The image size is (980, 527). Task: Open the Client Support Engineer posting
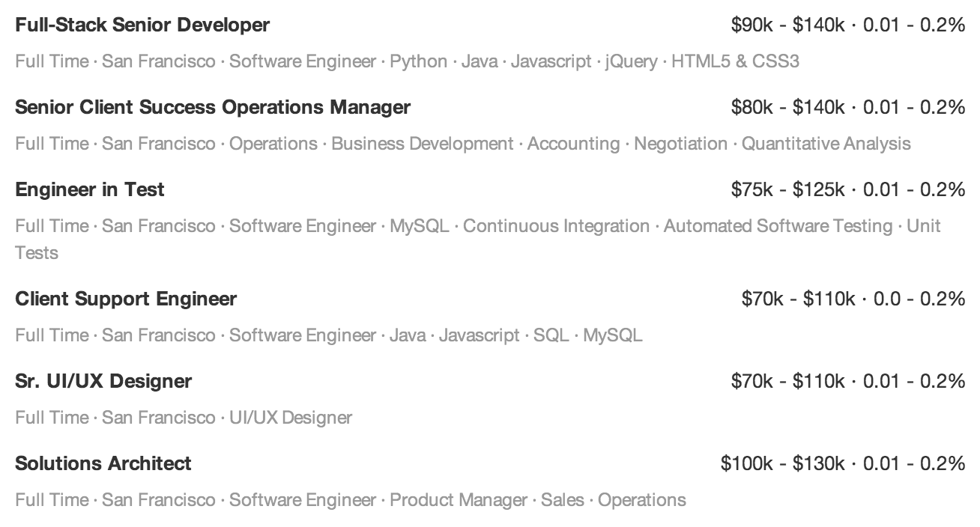pyautogui.click(x=126, y=299)
